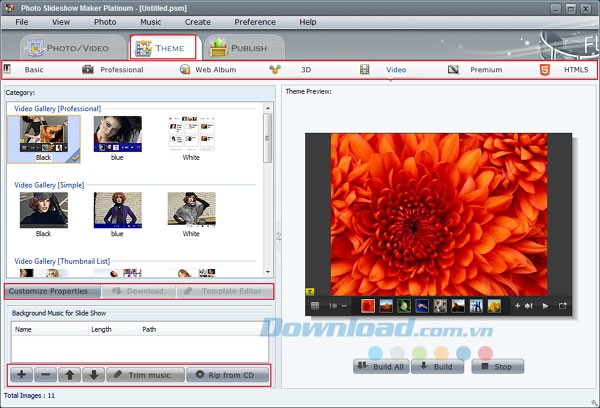Remove selected music with the minus button
This screenshot has width=600, height=408.
45,375
